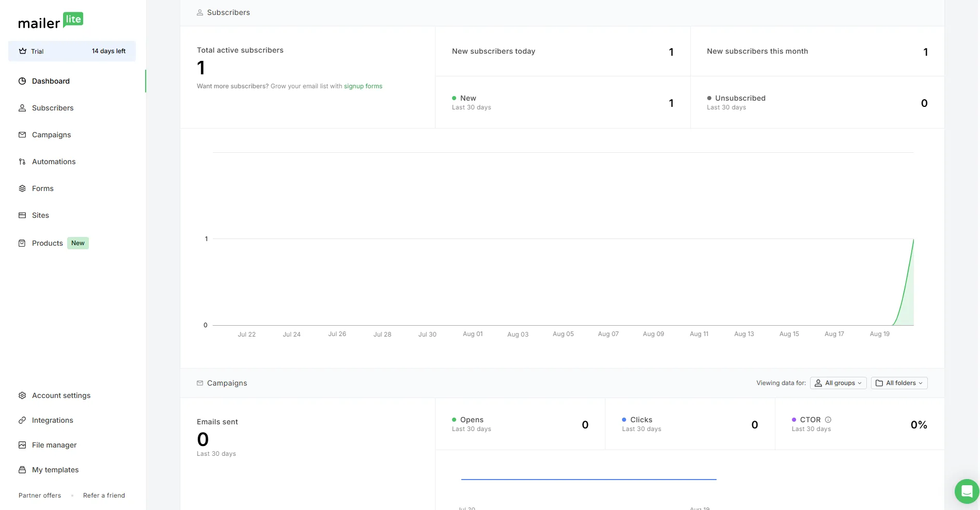Open the chat support bubble
The width and height of the screenshot is (980, 510).
pyautogui.click(x=967, y=491)
